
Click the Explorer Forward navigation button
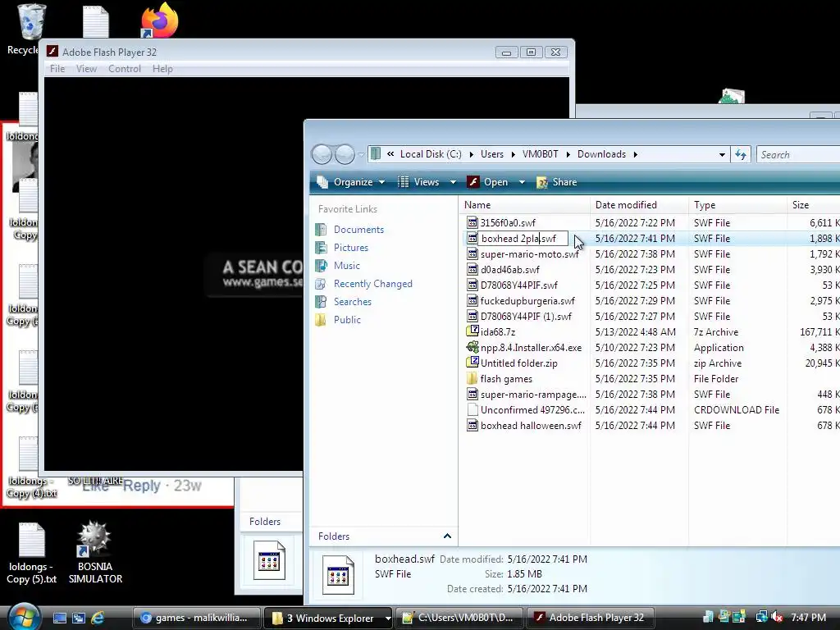tap(345, 154)
